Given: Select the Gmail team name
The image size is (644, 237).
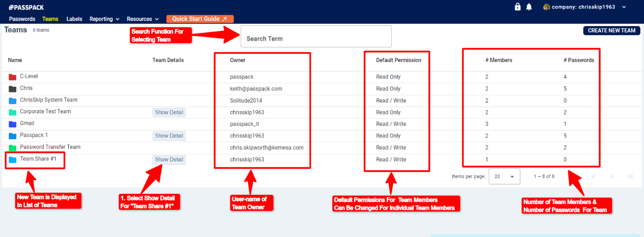Looking at the screenshot, I should [27, 123].
